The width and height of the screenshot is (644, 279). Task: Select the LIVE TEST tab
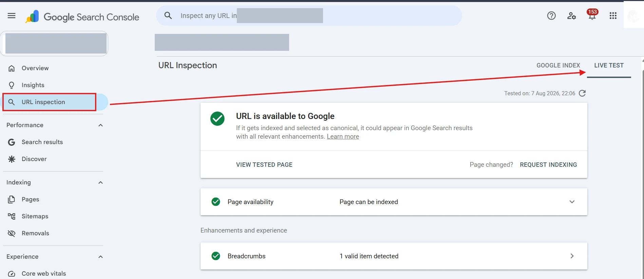[609, 65]
